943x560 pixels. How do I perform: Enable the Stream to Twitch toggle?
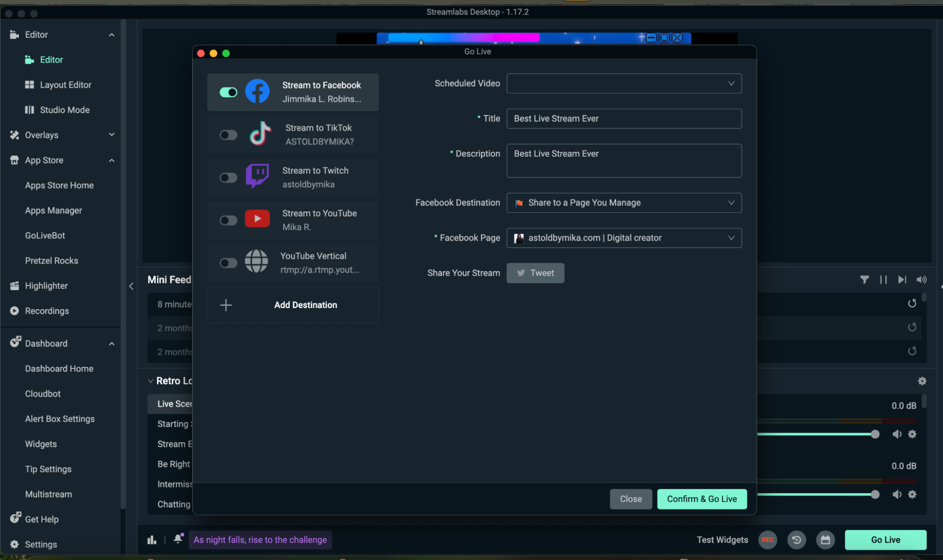point(228,178)
